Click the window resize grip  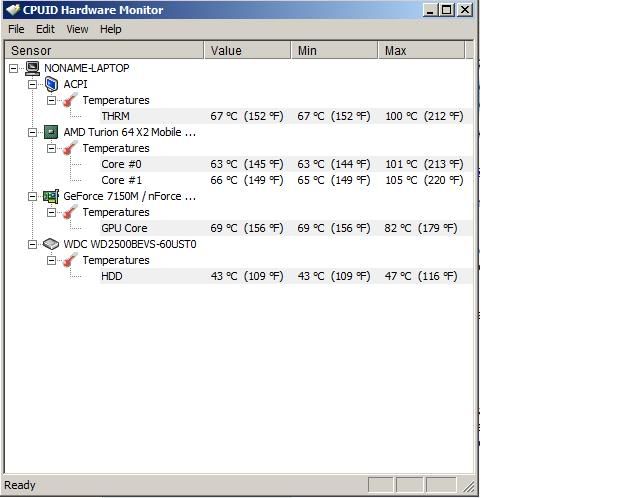click(x=469, y=486)
